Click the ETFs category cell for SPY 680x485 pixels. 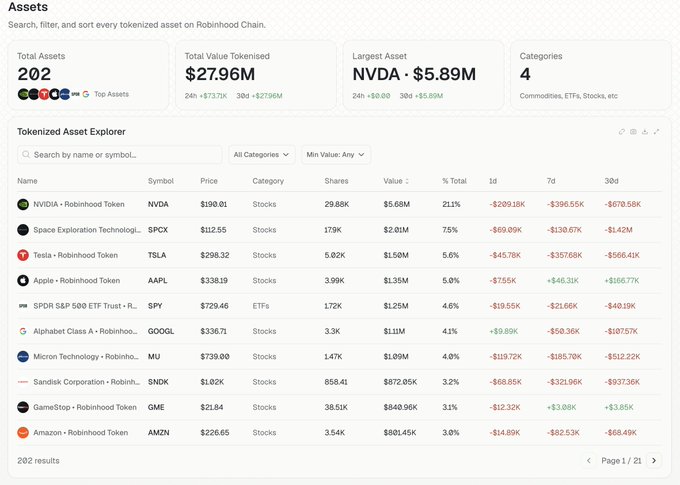pos(261,306)
